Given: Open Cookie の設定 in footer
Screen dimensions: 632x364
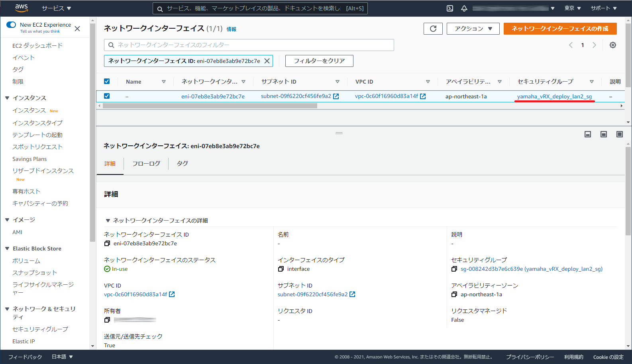Looking at the screenshot, I should point(608,357).
